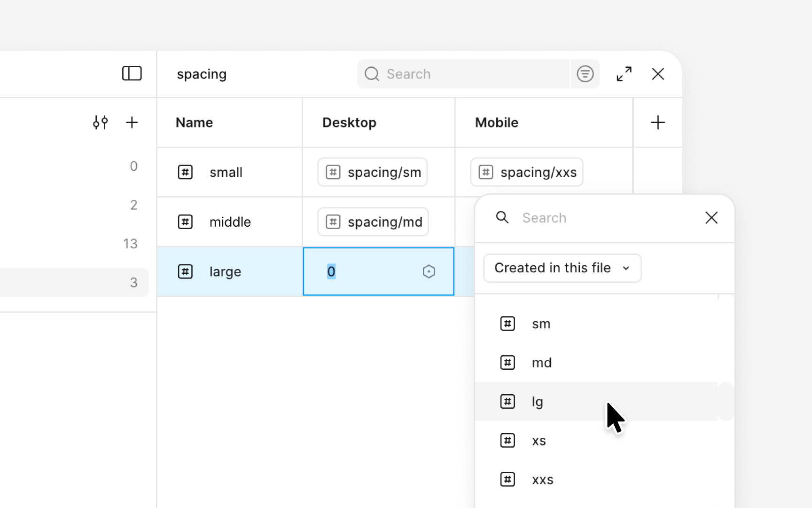Select the spacing collection tab header
Viewport: 812px width, 508px height.
point(201,74)
